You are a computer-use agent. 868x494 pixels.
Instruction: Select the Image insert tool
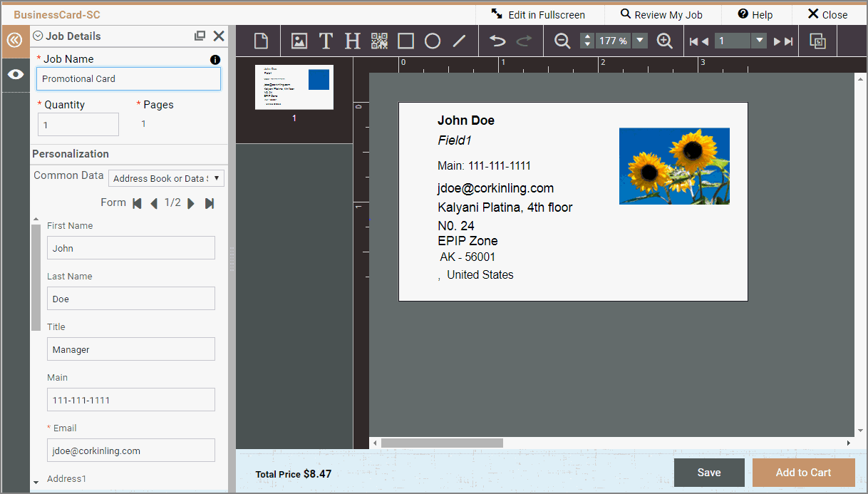coord(299,41)
